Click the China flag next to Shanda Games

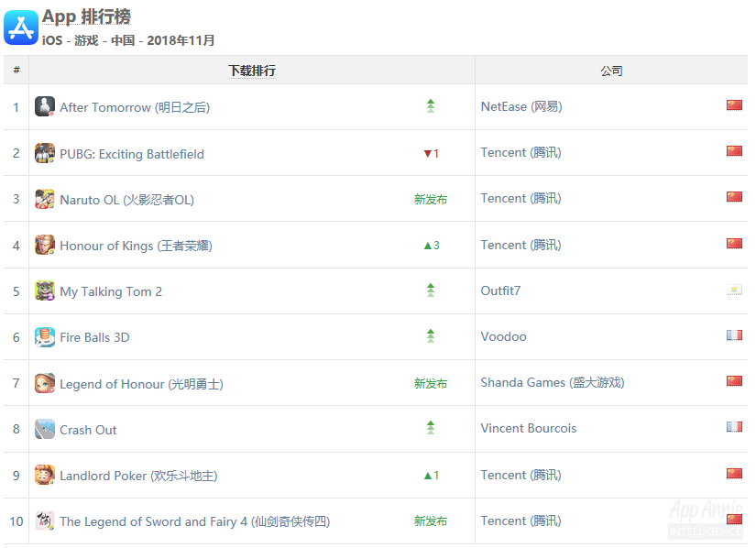(x=734, y=381)
